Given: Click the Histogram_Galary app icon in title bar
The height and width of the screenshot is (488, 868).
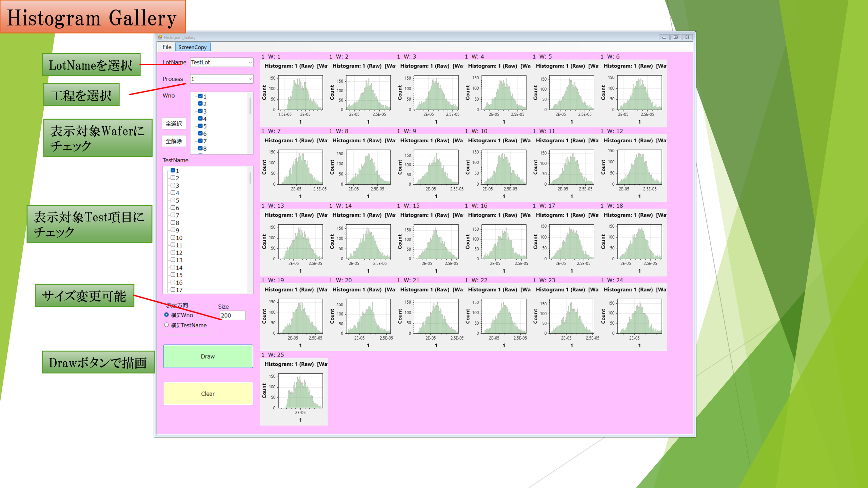Looking at the screenshot, I should pyautogui.click(x=160, y=37).
